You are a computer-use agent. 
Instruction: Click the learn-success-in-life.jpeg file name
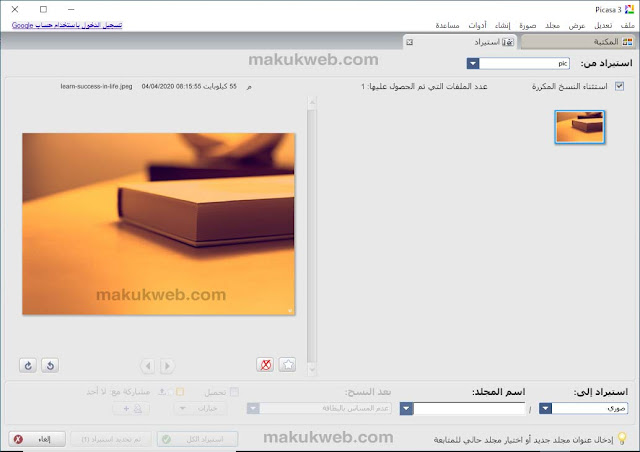[x=96, y=87]
